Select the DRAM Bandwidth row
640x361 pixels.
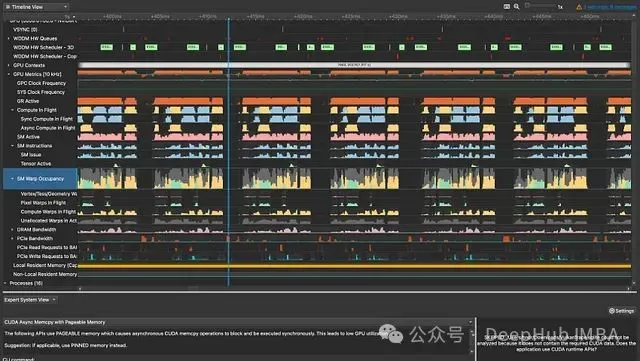(x=36, y=230)
